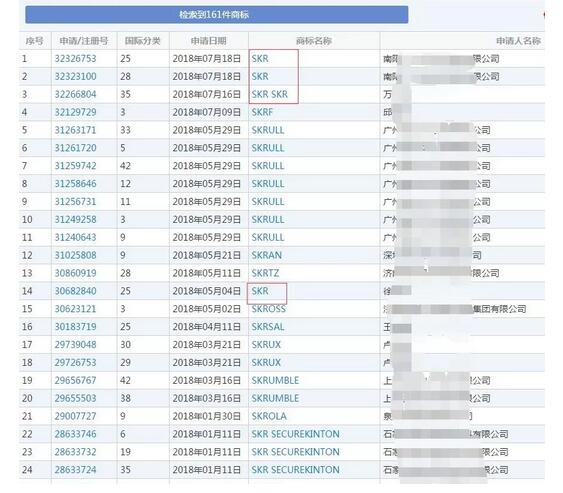Click SKR SECUREKINTON trademark in row 23
This screenshot has width=563, height=493.
click(296, 452)
